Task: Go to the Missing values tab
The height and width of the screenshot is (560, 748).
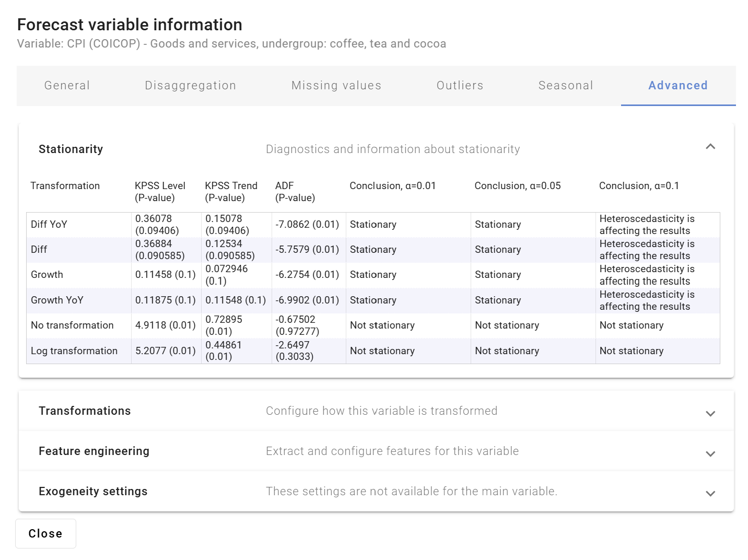Action: pos(336,86)
